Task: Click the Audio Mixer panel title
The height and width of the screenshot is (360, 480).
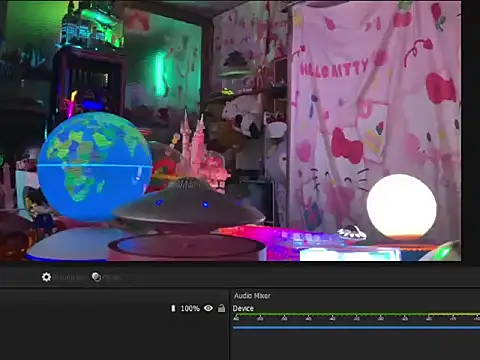Action: click(x=252, y=296)
